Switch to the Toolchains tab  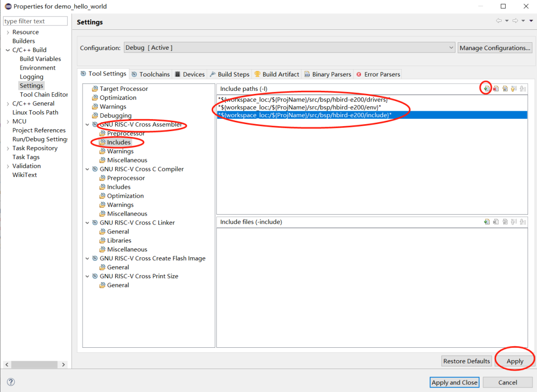point(151,74)
